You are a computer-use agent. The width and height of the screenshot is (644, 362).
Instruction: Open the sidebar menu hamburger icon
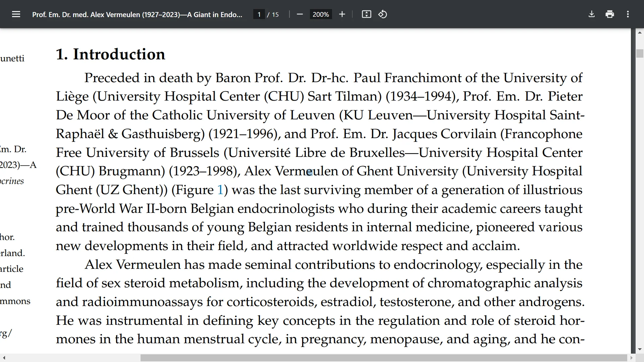point(16,14)
